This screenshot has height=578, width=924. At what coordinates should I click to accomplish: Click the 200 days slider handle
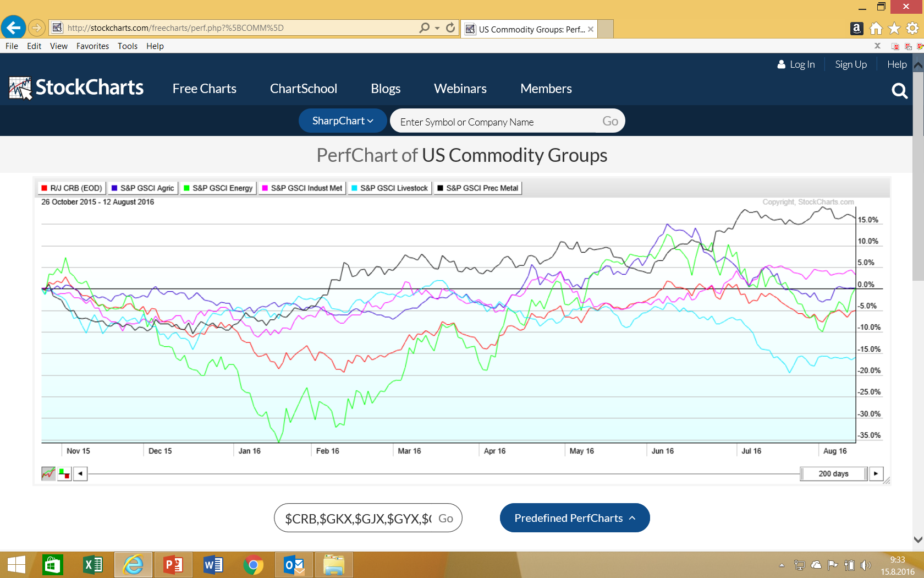click(834, 473)
